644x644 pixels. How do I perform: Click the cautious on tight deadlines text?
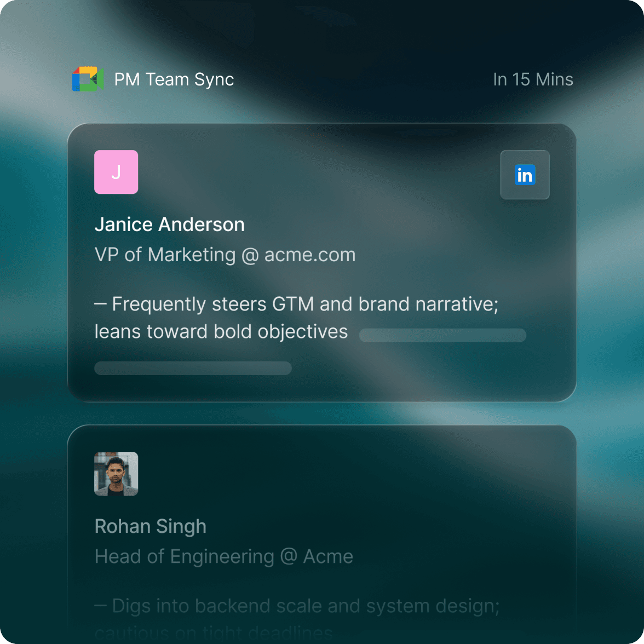(214, 634)
